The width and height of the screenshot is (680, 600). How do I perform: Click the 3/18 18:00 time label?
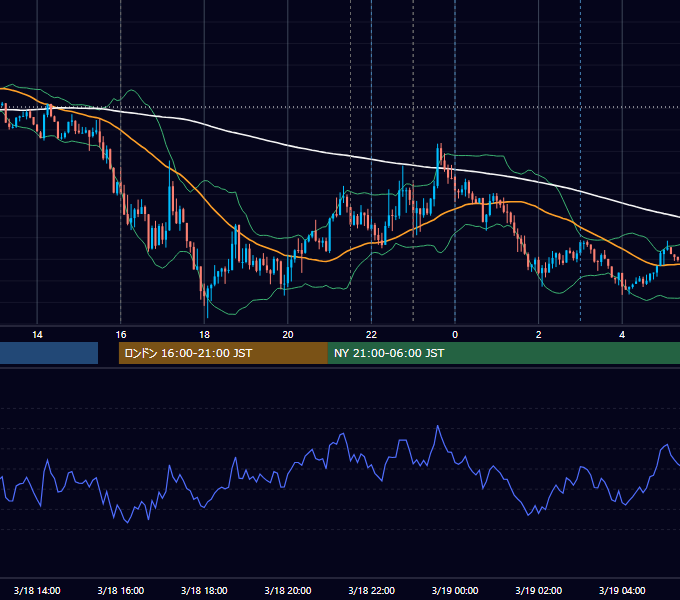(x=204, y=590)
